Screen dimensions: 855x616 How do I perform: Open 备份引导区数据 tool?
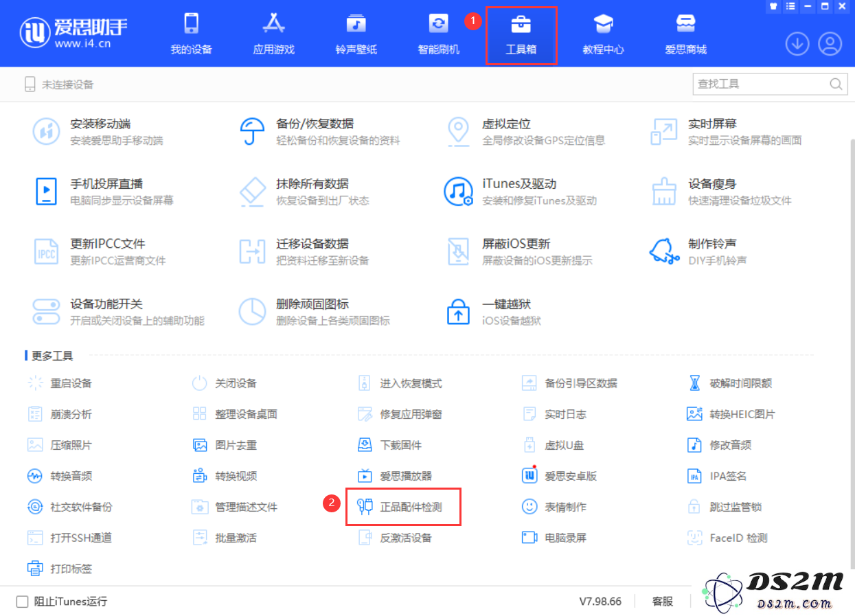(570, 383)
